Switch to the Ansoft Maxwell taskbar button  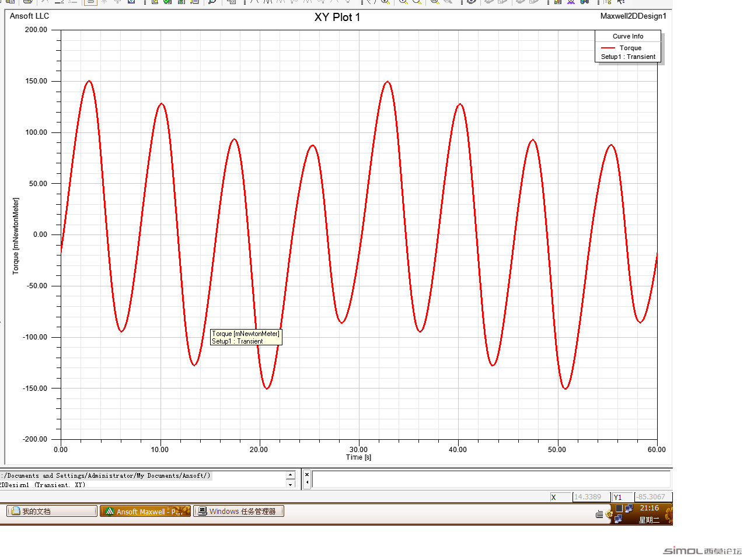(145, 511)
